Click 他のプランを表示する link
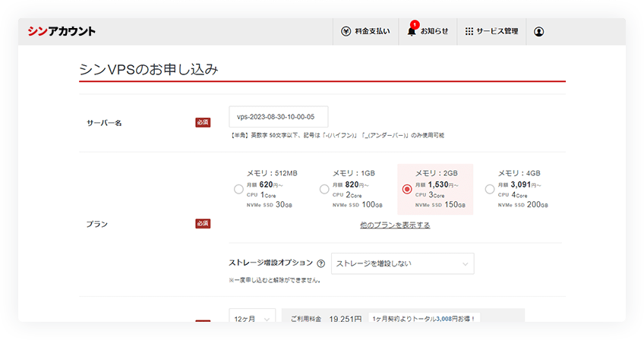 click(x=395, y=225)
